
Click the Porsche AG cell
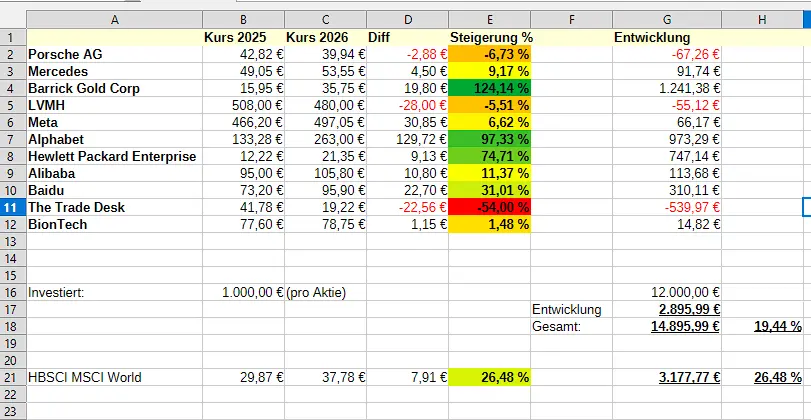[x=113, y=54]
